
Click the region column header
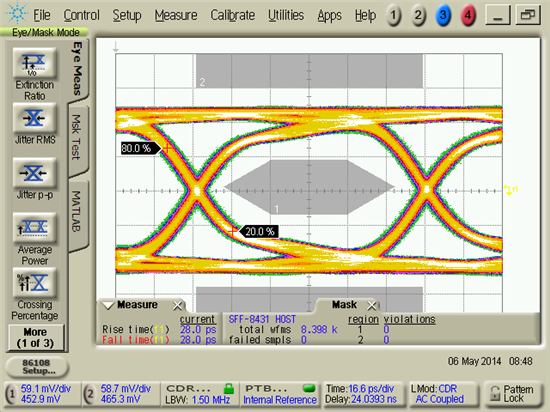click(363, 319)
